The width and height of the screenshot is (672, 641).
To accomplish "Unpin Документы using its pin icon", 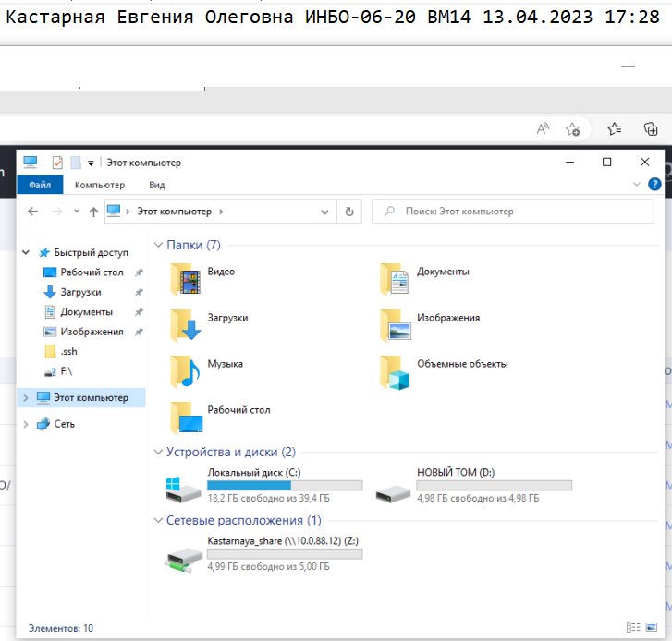I will (139, 312).
